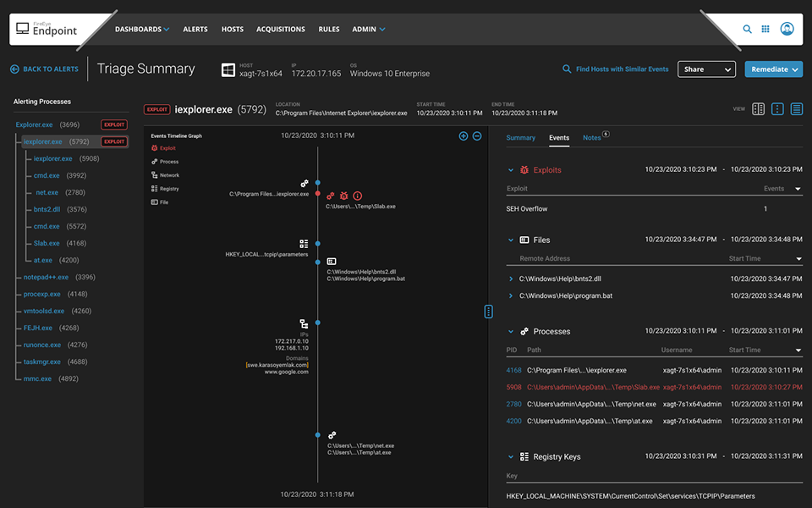812x508 pixels.
Task: Select the list view icon
Action: click(x=796, y=109)
